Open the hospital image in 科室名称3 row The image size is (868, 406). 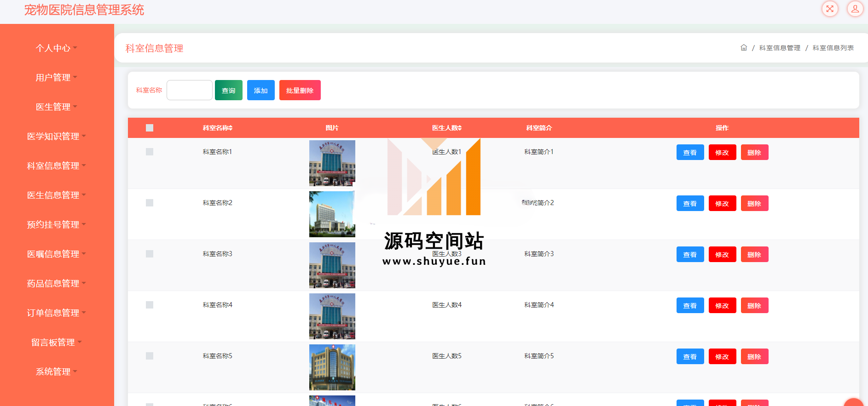tap(332, 265)
